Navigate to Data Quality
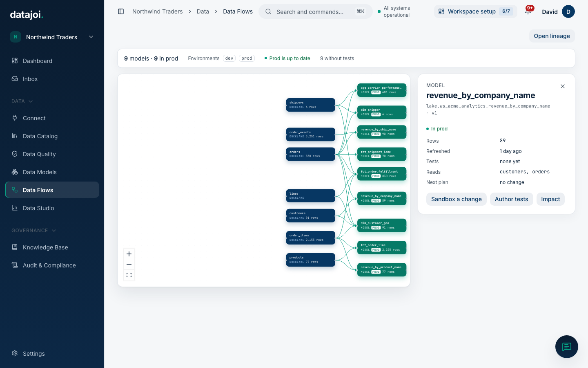Viewport: 588px width, 368px height. tap(52, 154)
